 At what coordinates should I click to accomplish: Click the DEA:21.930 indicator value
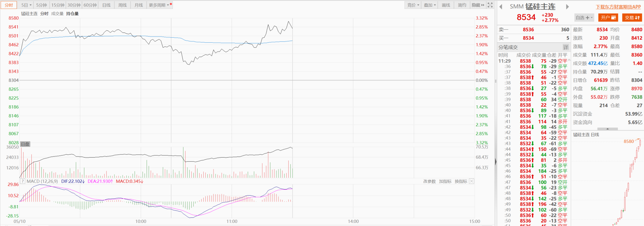(x=100, y=181)
